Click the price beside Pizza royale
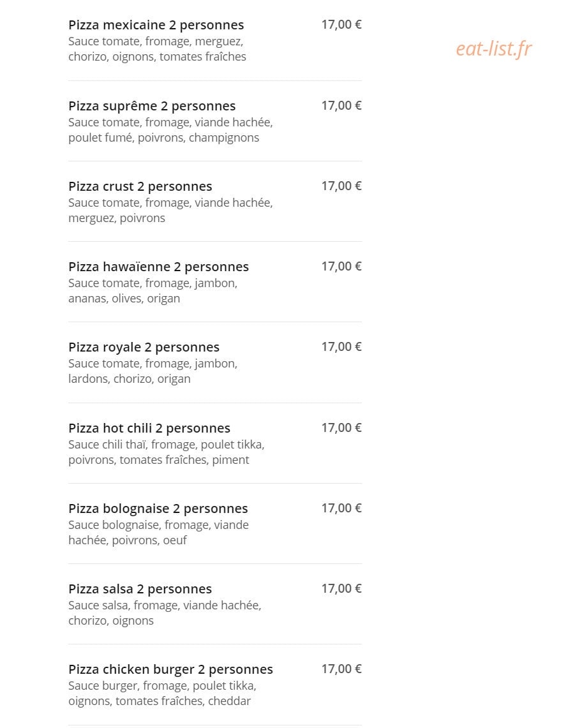Viewport: 561px width, 728px height. coord(341,347)
